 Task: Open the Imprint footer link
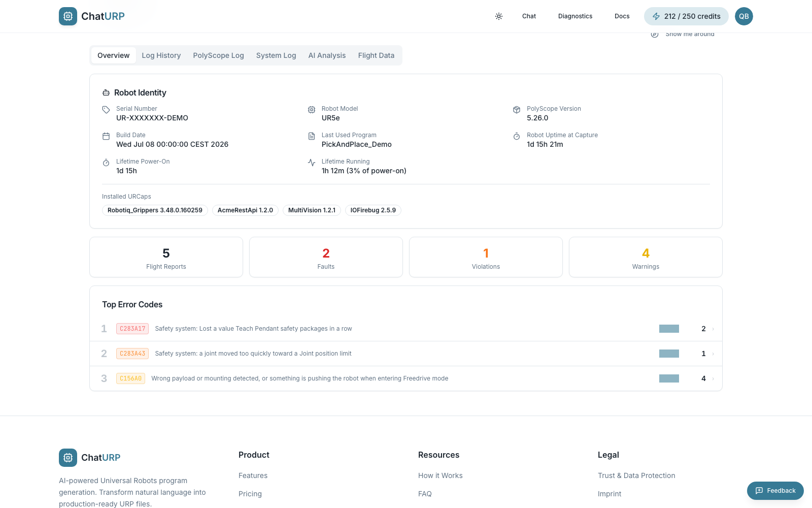610,494
